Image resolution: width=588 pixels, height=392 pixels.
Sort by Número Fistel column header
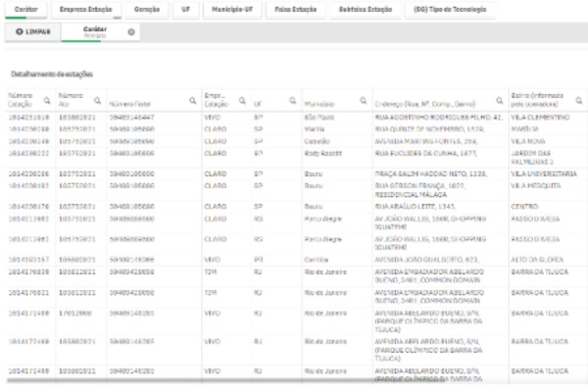coord(132,102)
